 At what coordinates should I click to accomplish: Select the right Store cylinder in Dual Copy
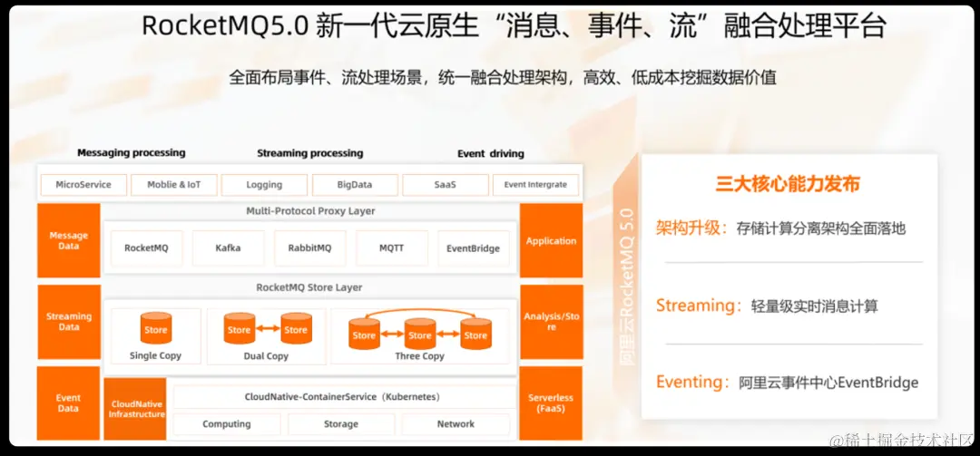[296, 328]
